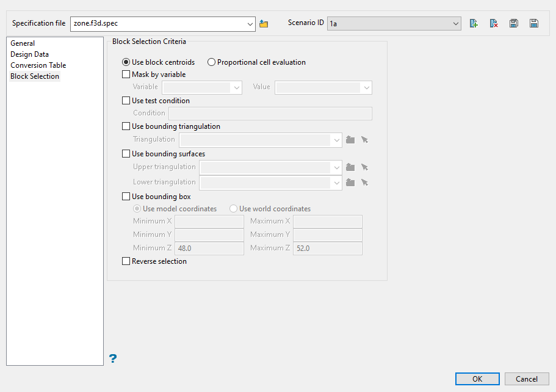556x392 pixels.
Task: Browse for a specification file with folder icon
Action: (264, 24)
